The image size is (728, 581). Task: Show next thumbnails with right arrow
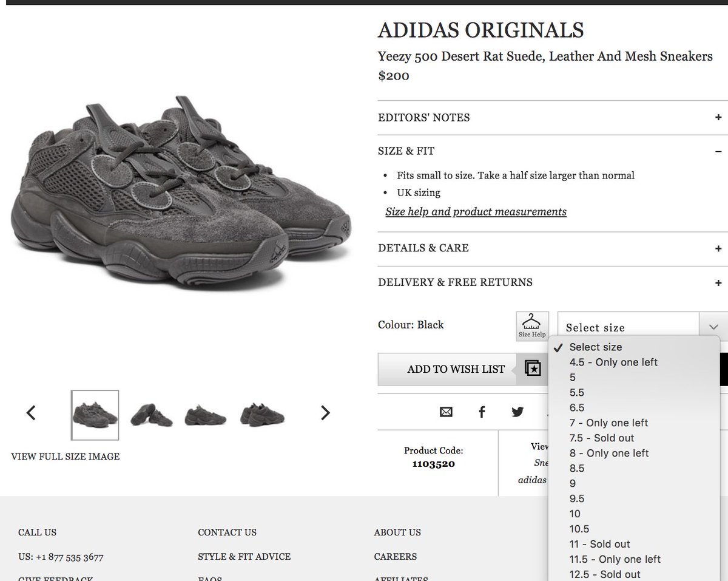click(326, 413)
